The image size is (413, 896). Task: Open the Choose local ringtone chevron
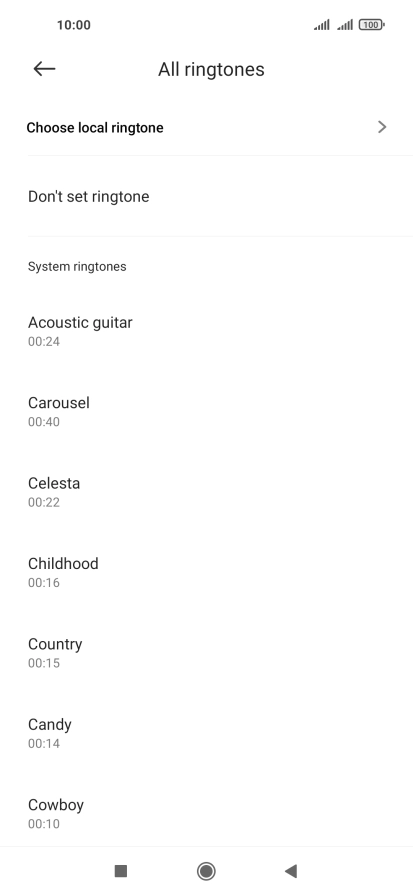click(382, 127)
